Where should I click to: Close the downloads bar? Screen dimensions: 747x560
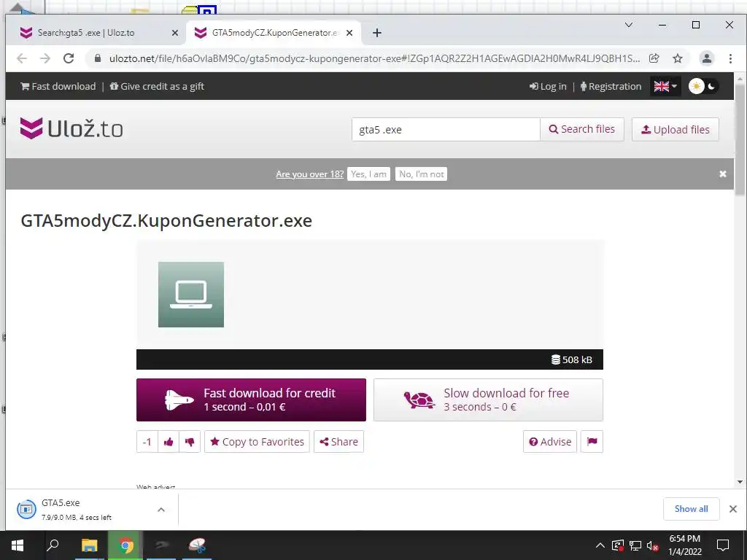tap(733, 509)
